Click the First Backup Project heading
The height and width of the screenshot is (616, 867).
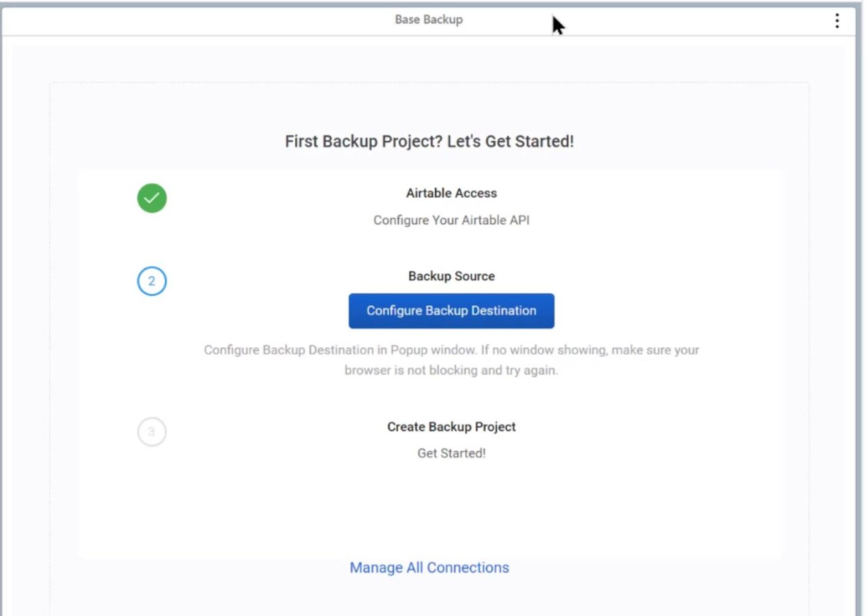[x=429, y=141]
